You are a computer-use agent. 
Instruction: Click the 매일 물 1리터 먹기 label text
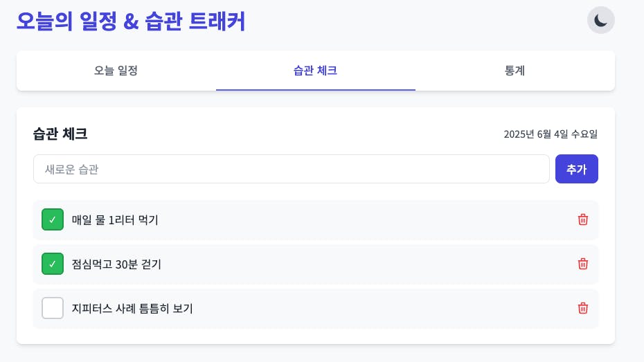coord(115,220)
